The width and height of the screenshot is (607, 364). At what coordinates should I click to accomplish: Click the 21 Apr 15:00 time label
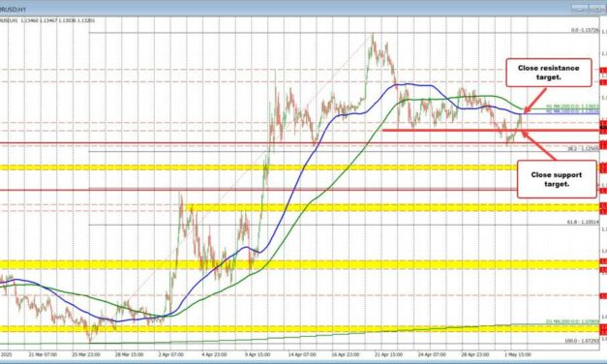[388, 354]
